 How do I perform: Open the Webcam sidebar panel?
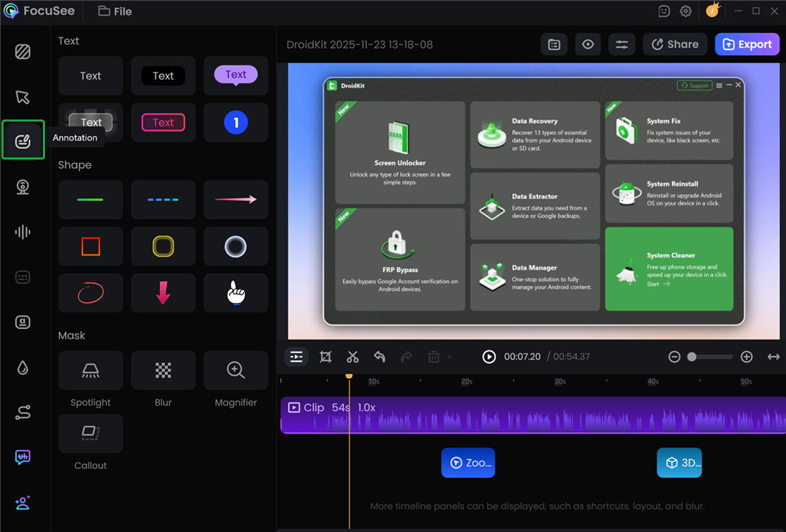tap(22, 187)
